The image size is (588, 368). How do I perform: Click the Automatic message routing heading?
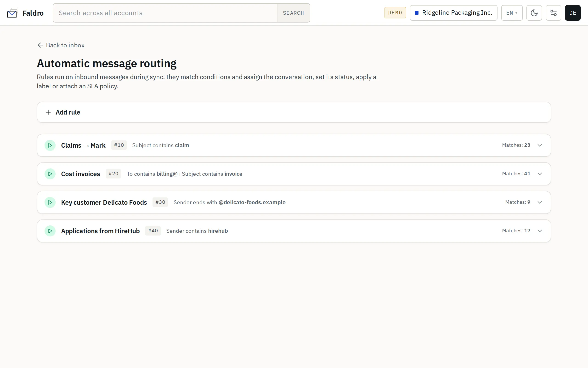point(107,63)
